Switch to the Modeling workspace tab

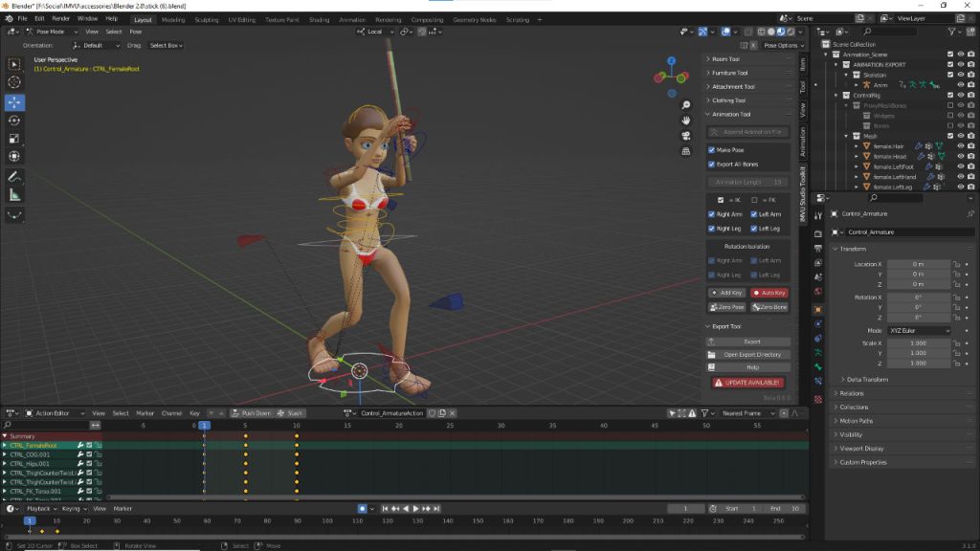(x=172, y=17)
